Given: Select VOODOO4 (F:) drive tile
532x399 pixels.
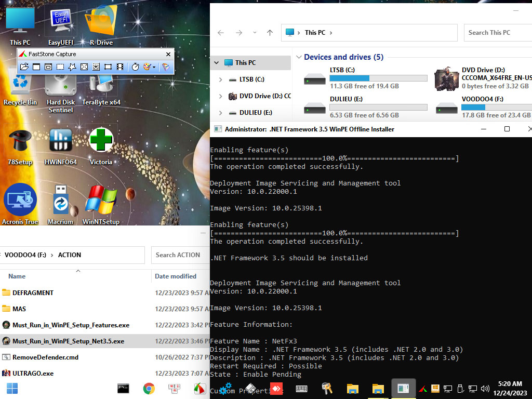Looking at the screenshot, I should 483,107.
